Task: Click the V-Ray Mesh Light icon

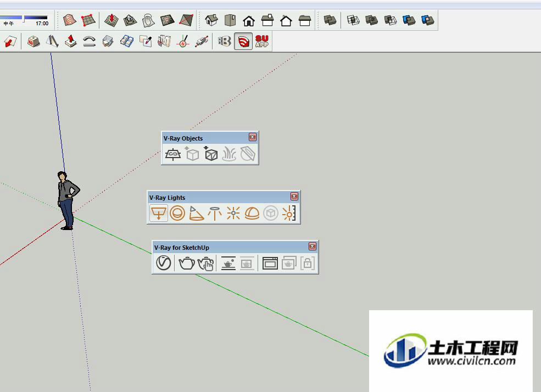Action: [x=270, y=213]
